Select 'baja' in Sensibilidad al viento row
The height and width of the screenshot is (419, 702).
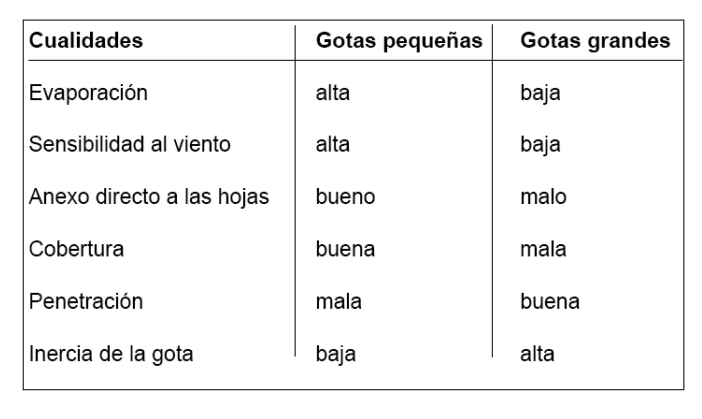(x=540, y=145)
